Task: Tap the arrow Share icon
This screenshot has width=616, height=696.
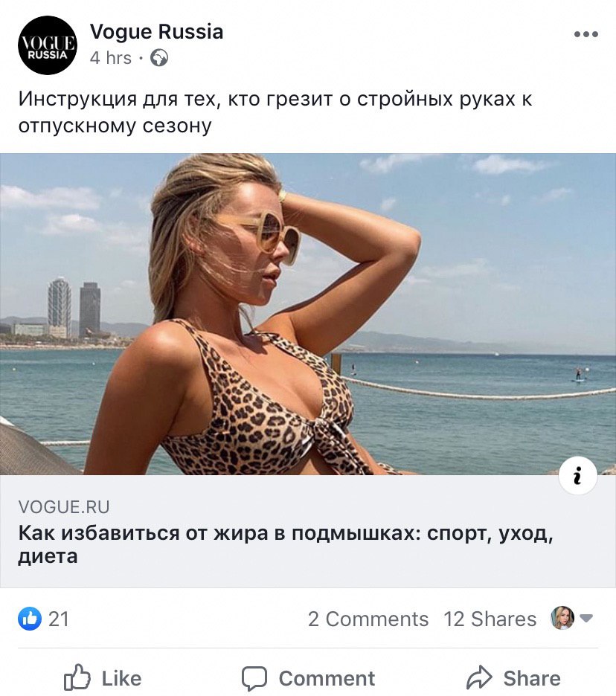Action: tap(479, 678)
